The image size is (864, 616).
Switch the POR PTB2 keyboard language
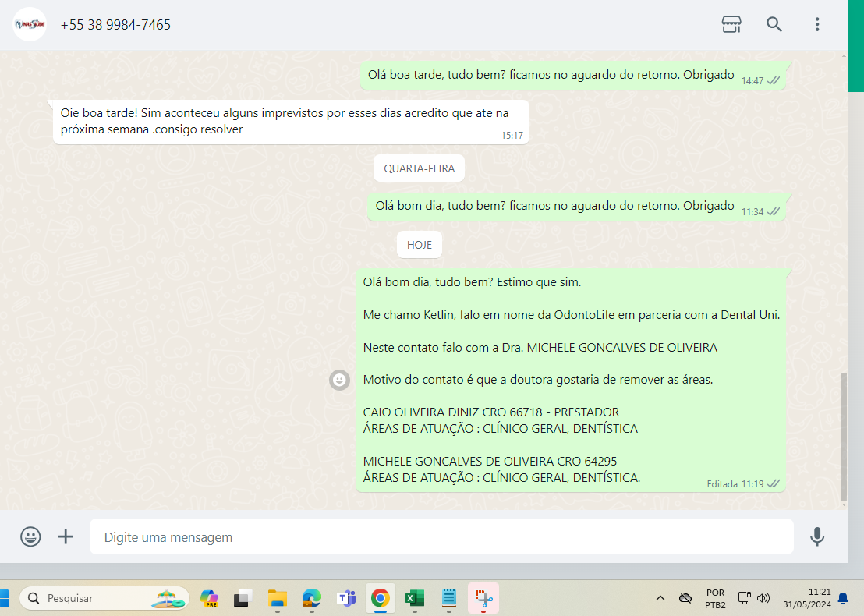pos(715,598)
